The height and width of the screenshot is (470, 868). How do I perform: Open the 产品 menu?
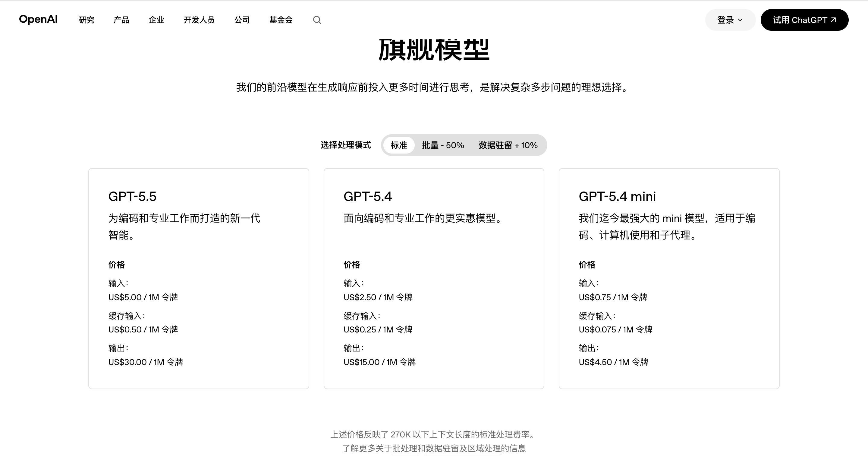point(121,20)
